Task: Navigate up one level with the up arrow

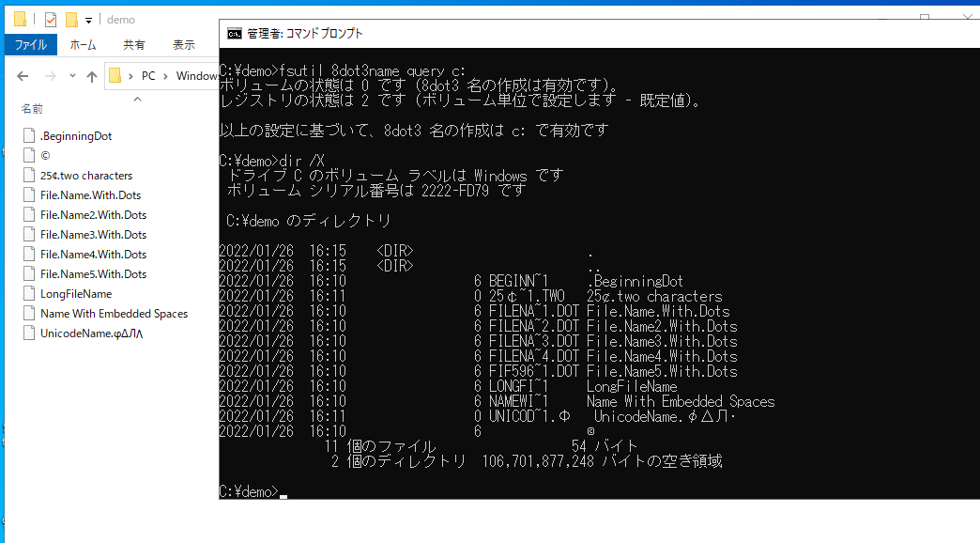Action: coord(92,75)
